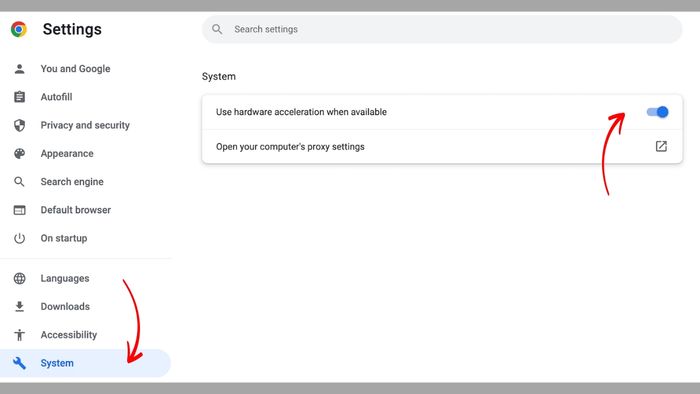Open You and Google settings section
The width and height of the screenshot is (700, 394).
click(x=75, y=69)
